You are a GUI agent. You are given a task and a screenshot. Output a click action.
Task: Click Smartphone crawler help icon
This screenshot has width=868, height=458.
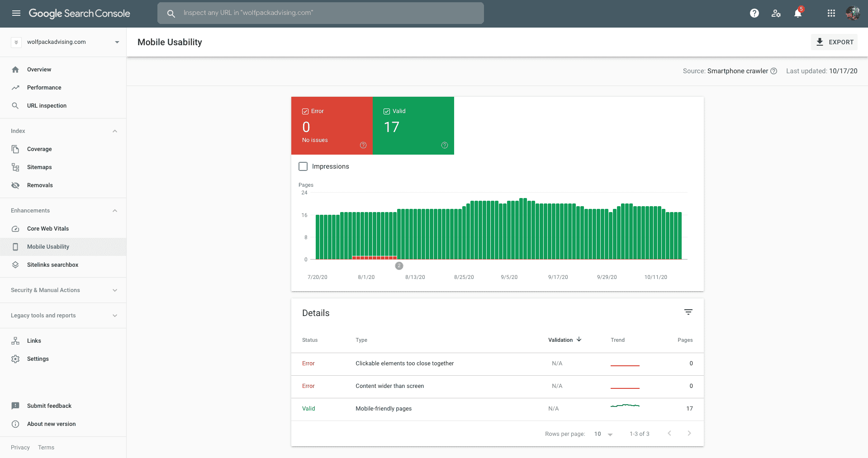pos(774,71)
